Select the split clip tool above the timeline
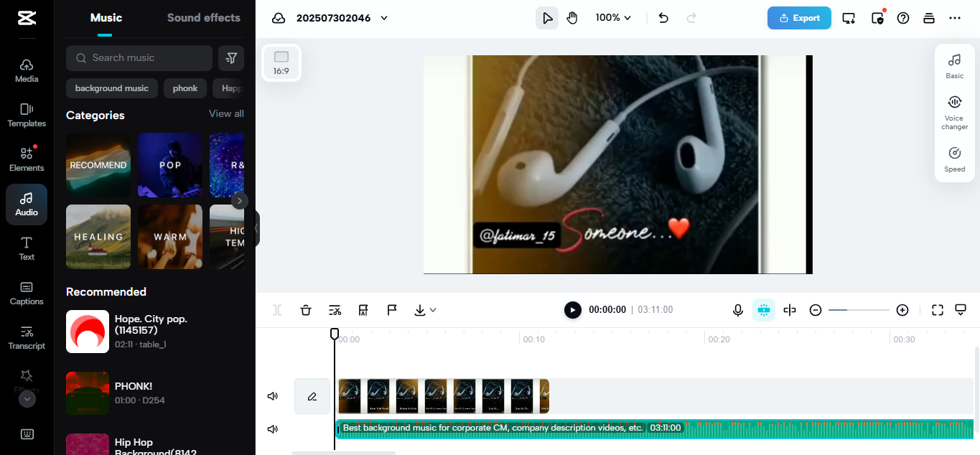Viewport: 980px width, 455px height. tap(276, 309)
